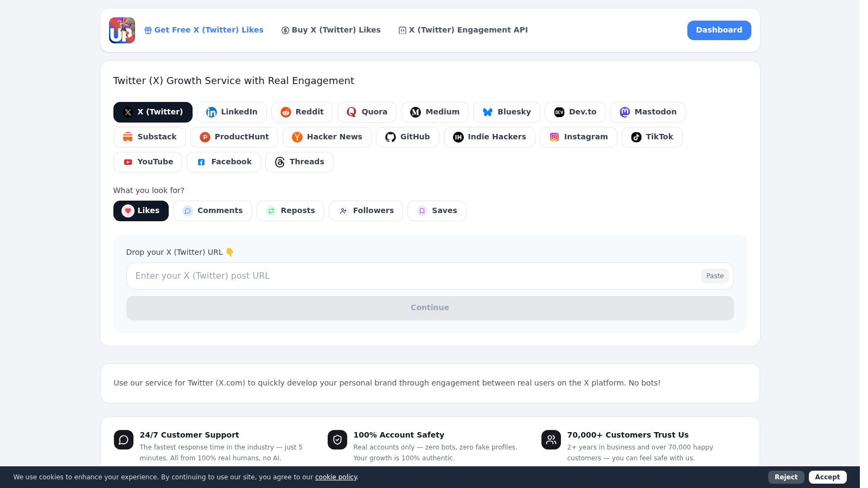Select the GitHub octocat icon
Screen dimensions: 868x488
(391, 137)
